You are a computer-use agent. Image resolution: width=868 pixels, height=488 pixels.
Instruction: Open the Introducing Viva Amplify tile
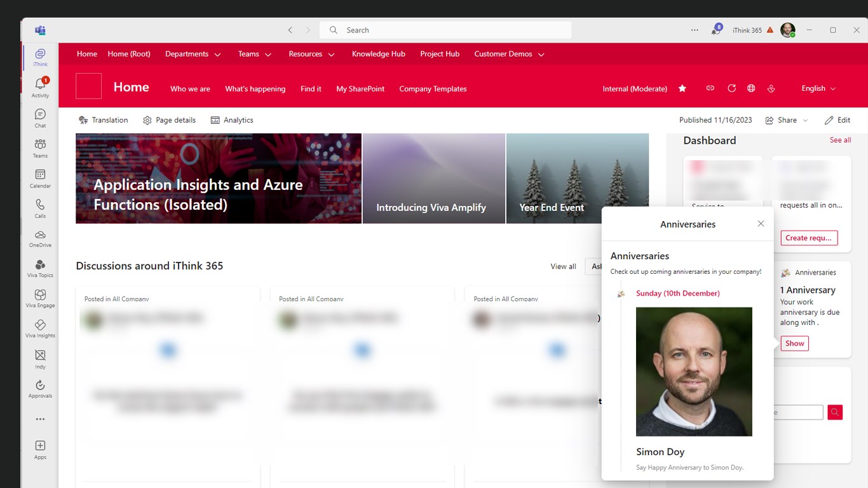click(x=434, y=179)
